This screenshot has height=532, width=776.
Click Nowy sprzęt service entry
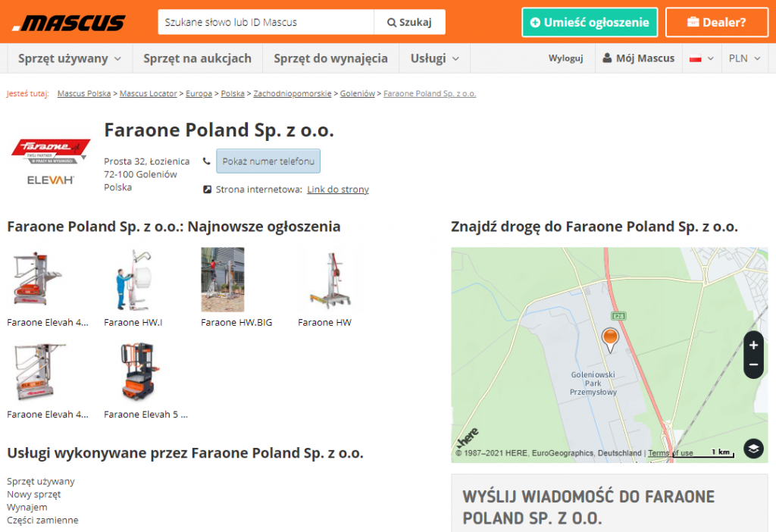pos(33,494)
